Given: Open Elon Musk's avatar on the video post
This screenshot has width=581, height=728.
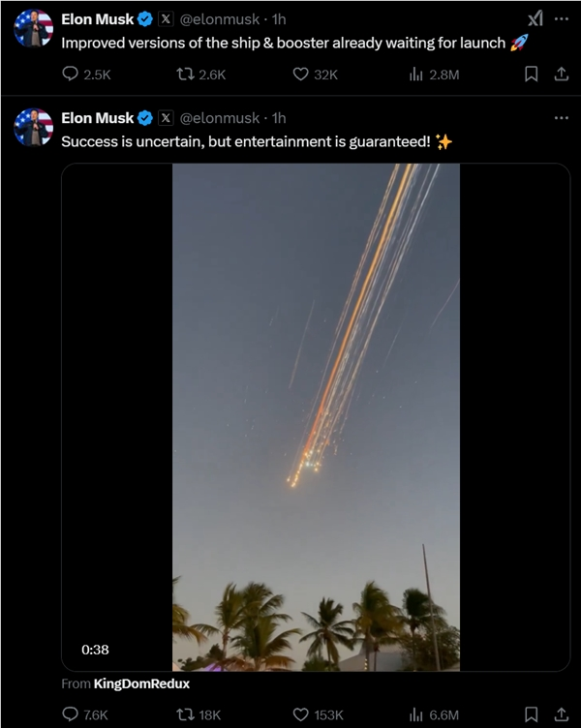Looking at the screenshot, I should [33, 128].
